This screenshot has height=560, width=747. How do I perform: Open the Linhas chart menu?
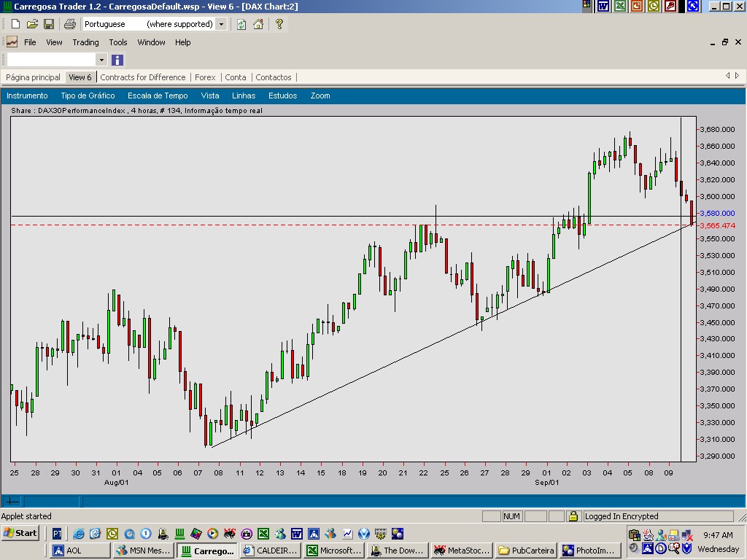click(x=244, y=96)
